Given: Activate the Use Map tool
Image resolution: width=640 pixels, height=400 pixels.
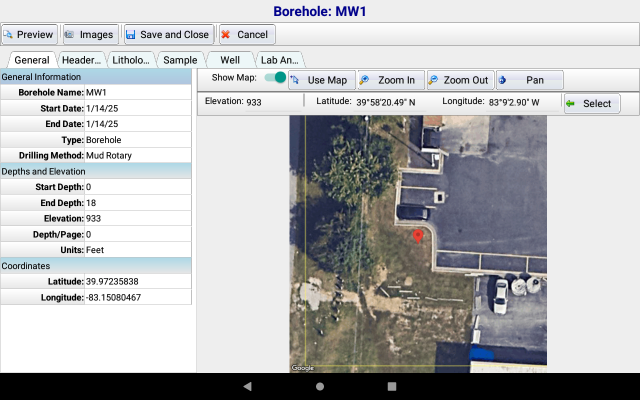Looking at the screenshot, I should pos(320,80).
